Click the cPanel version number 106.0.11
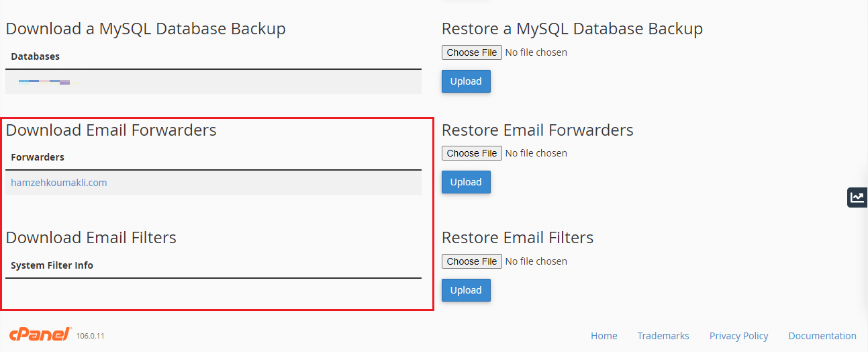Image resolution: width=868 pixels, height=352 pixels. pyautogui.click(x=90, y=336)
